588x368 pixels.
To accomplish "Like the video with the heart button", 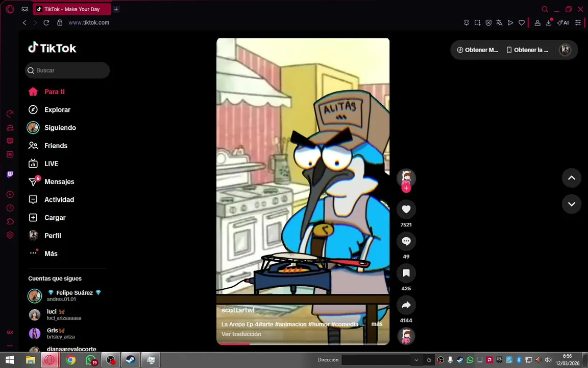I will [406, 209].
